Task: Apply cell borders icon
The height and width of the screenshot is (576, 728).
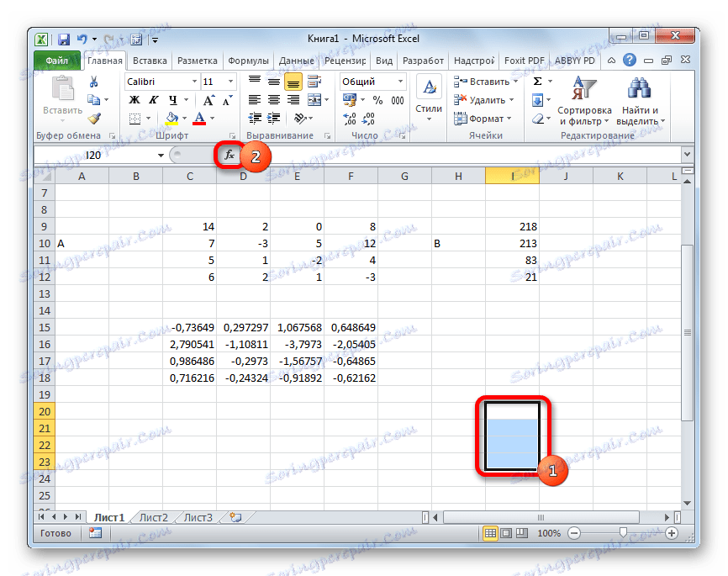Action: coord(135,119)
